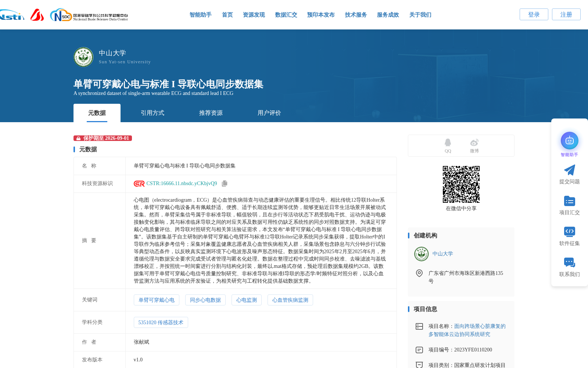This screenshot has height=368, width=588.
Task: Open 资源发现 menu item
Action: click(254, 15)
